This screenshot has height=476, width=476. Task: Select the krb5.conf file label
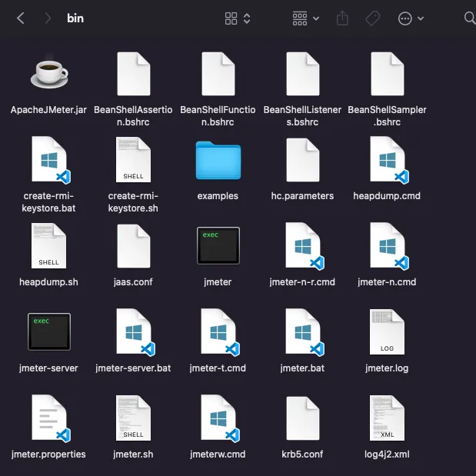pos(302,454)
